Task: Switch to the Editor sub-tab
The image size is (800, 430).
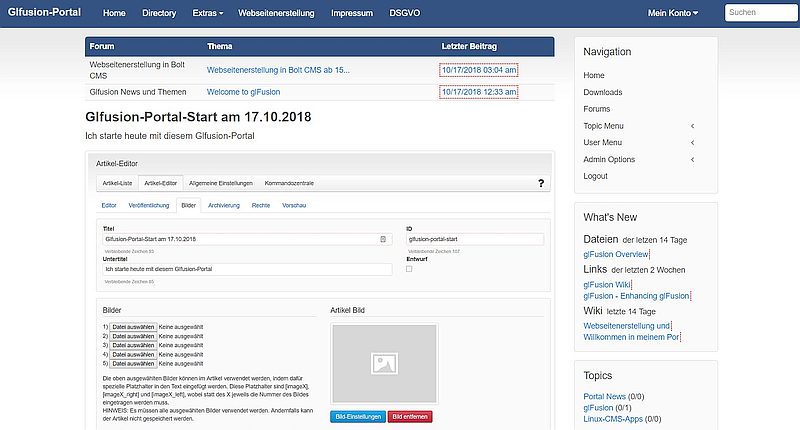Action: (x=109, y=206)
